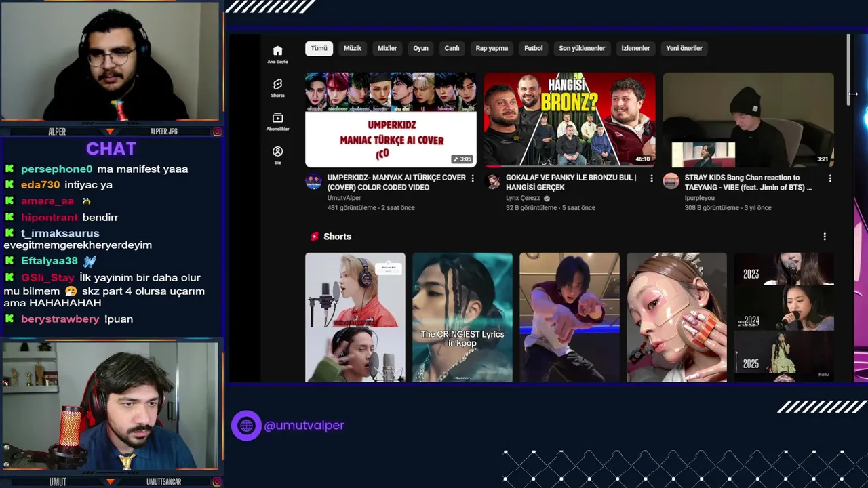Click the red Shorts logo icon
Viewport: 868px width, 488px height.
click(x=314, y=237)
